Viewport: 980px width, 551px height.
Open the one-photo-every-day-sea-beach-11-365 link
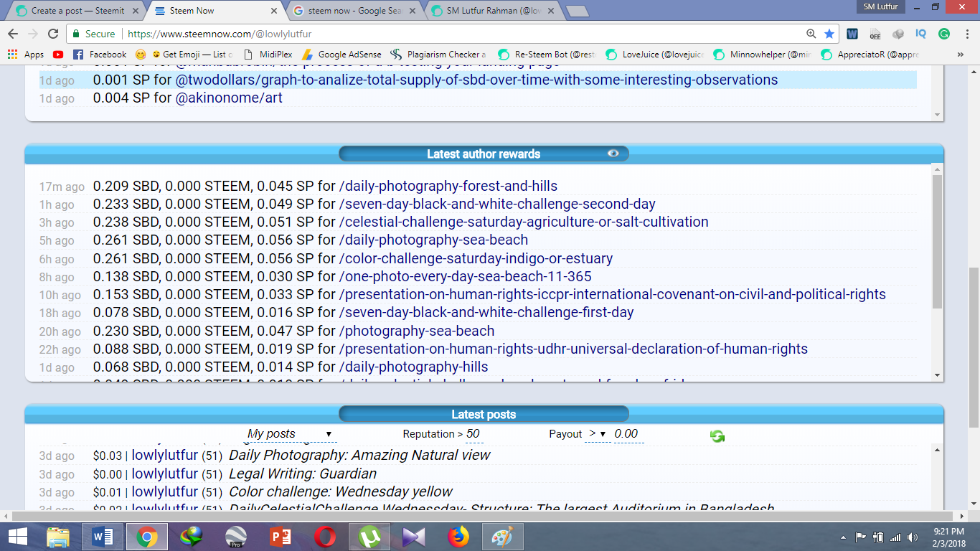click(x=465, y=276)
